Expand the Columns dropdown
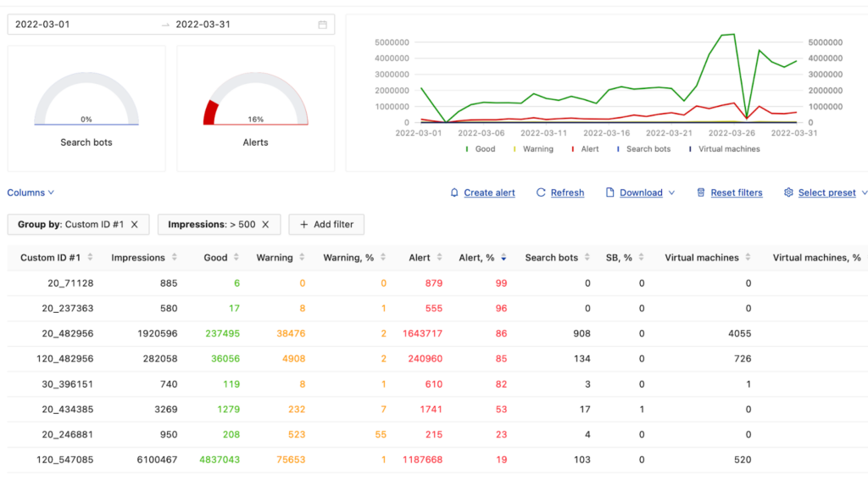The width and height of the screenshot is (868, 480). (31, 193)
